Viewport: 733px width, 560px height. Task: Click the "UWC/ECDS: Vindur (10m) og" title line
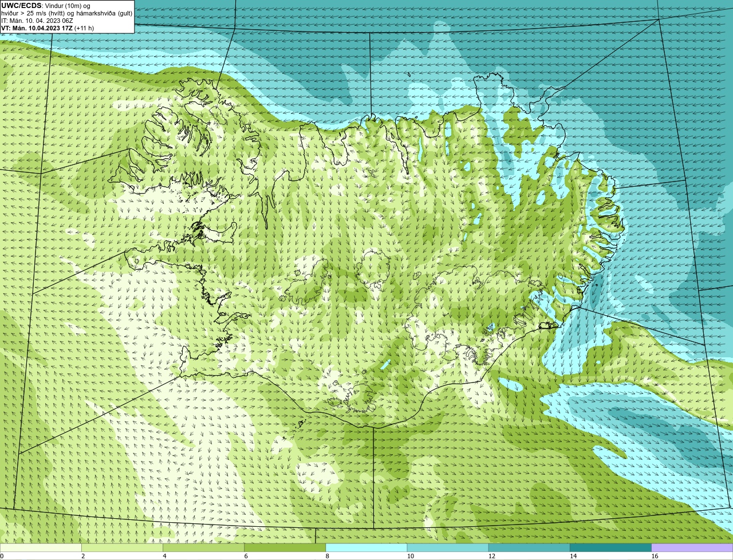click(x=46, y=6)
